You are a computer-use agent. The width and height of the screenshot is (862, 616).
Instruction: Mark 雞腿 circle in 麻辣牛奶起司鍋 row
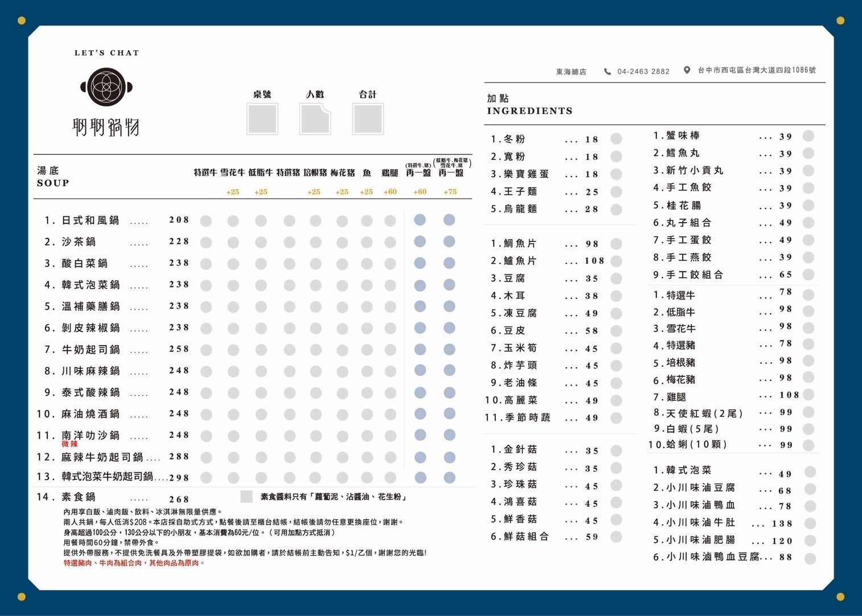click(x=390, y=457)
